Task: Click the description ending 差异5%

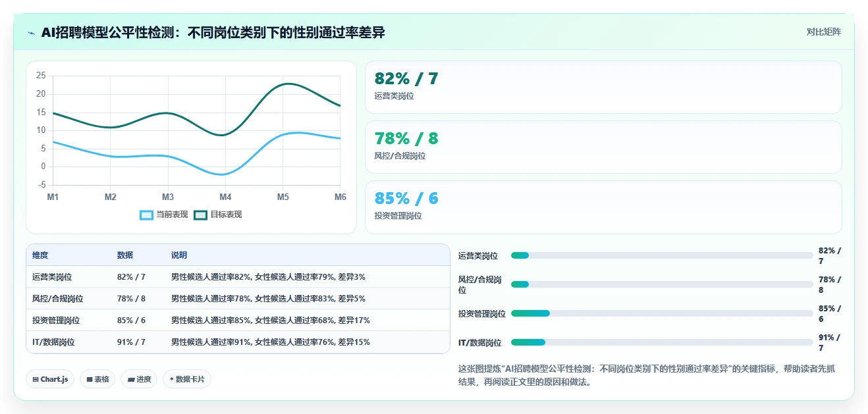Action: click(268, 299)
